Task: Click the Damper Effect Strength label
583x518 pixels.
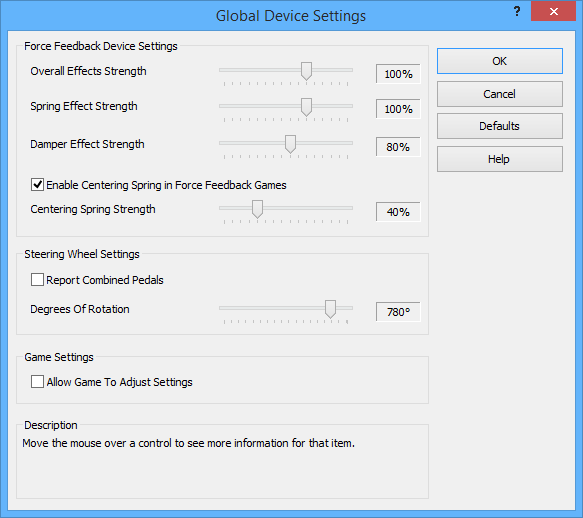Action: tap(87, 144)
